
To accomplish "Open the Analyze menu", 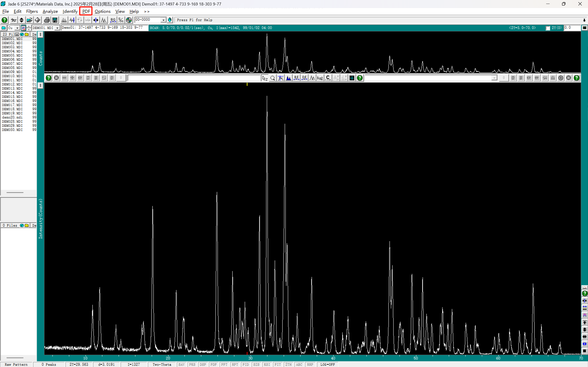I will pyautogui.click(x=50, y=11).
